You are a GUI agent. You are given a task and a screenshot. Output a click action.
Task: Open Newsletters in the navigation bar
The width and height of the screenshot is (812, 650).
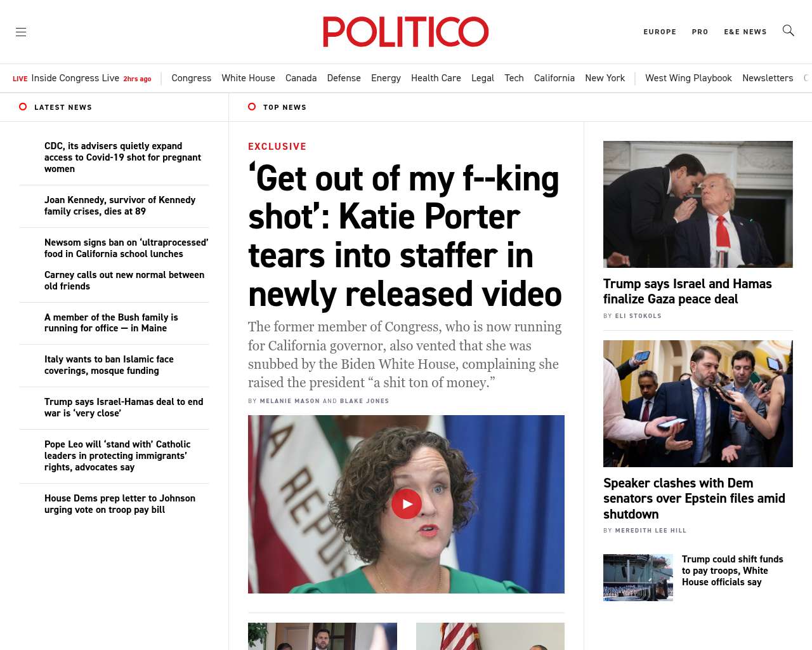click(x=768, y=78)
